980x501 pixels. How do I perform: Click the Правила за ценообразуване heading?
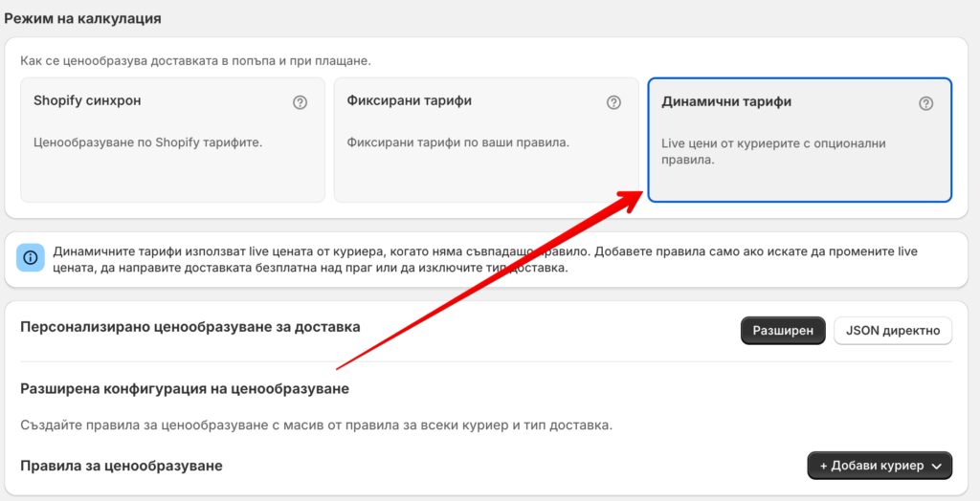(x=122, y=466)
